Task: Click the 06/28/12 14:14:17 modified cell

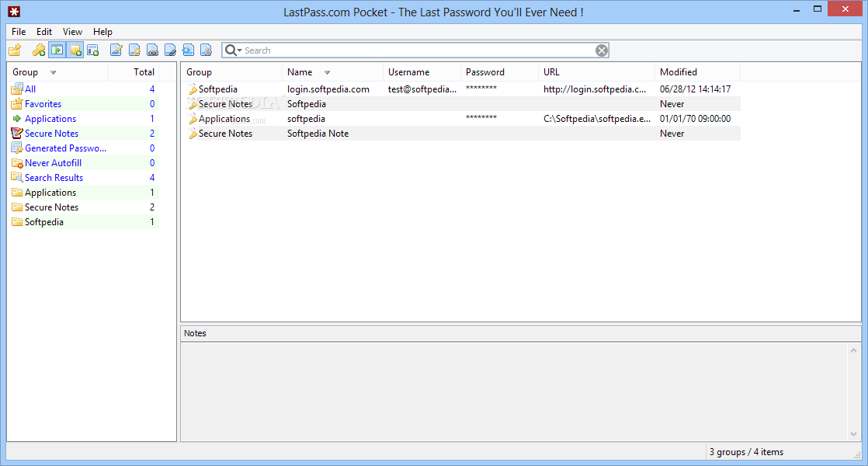Action: [696, 89]
